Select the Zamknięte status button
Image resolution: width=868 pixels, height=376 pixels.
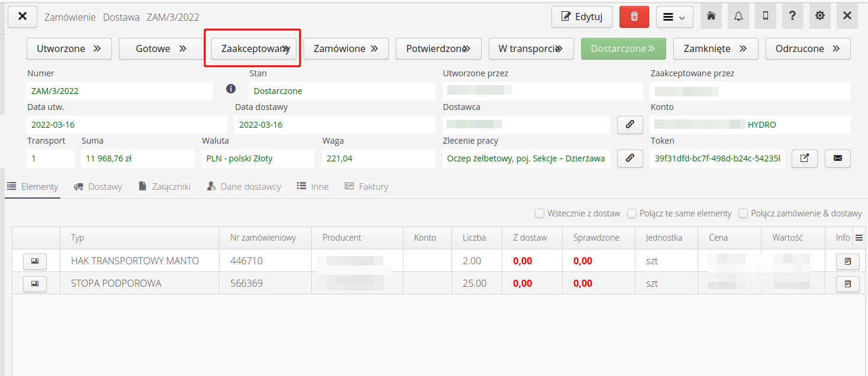[715, 48]
